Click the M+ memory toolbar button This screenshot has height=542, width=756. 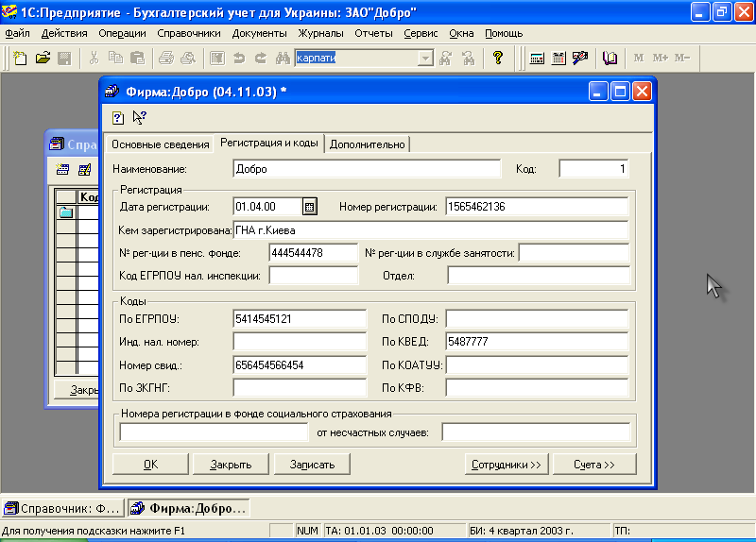pyautogui.click(x=660, y=58)
